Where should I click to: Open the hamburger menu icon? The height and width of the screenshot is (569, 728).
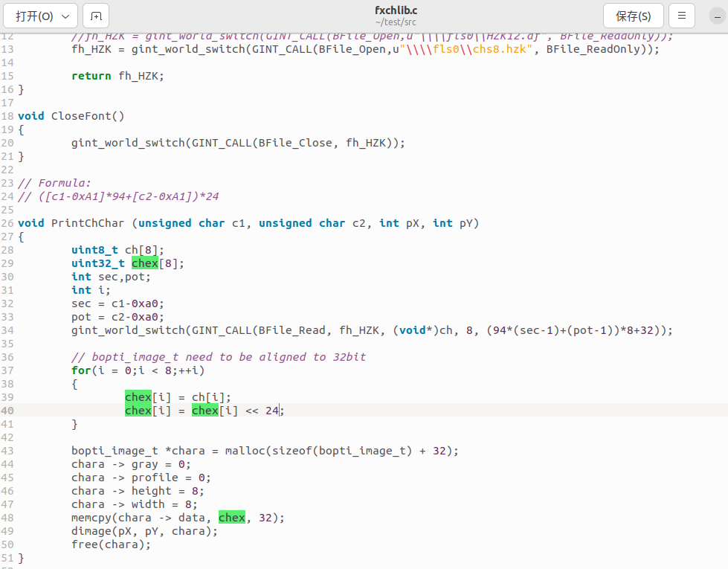[682, 16]
